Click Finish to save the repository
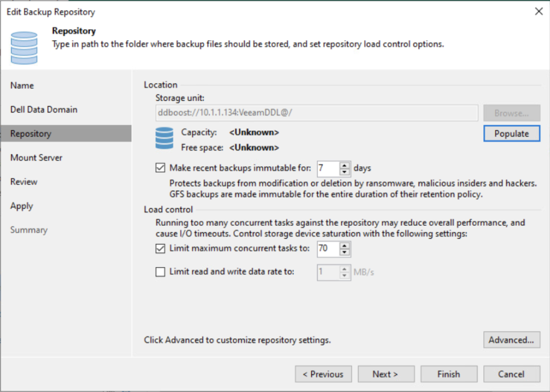550x392 pixels. tap(448, 374)
